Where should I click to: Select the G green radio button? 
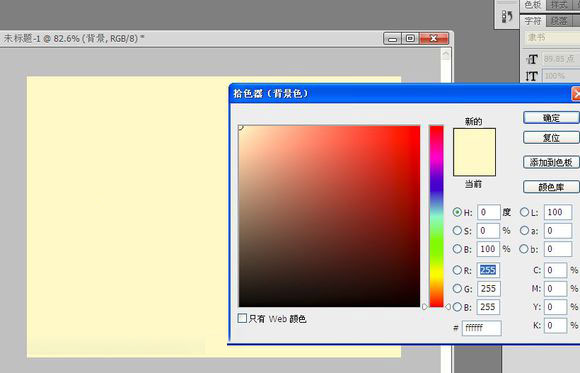pyautogui.click(x=457, y=288)
